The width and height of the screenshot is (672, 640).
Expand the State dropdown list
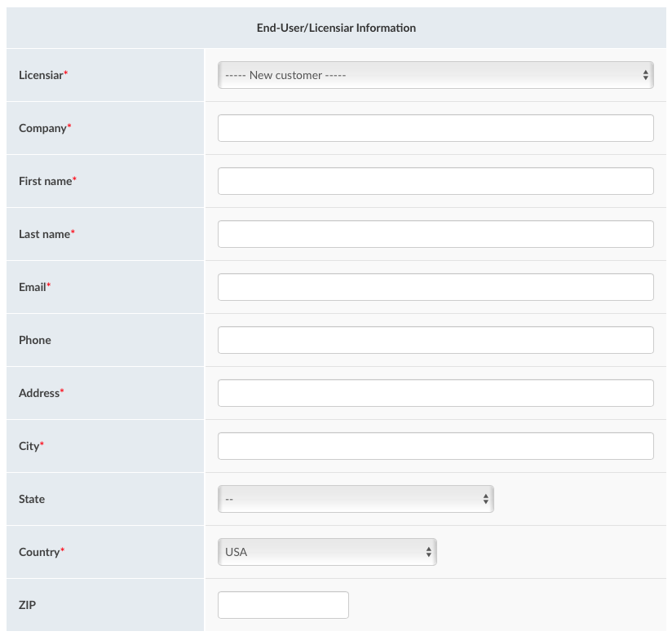[356, 499]
